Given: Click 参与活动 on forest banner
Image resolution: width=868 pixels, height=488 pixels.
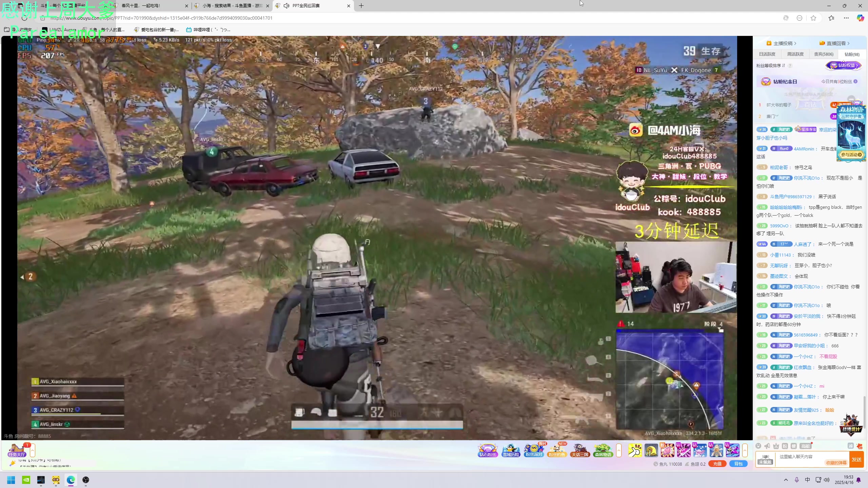Looking at the screenshot, I should tap(851, 155).
